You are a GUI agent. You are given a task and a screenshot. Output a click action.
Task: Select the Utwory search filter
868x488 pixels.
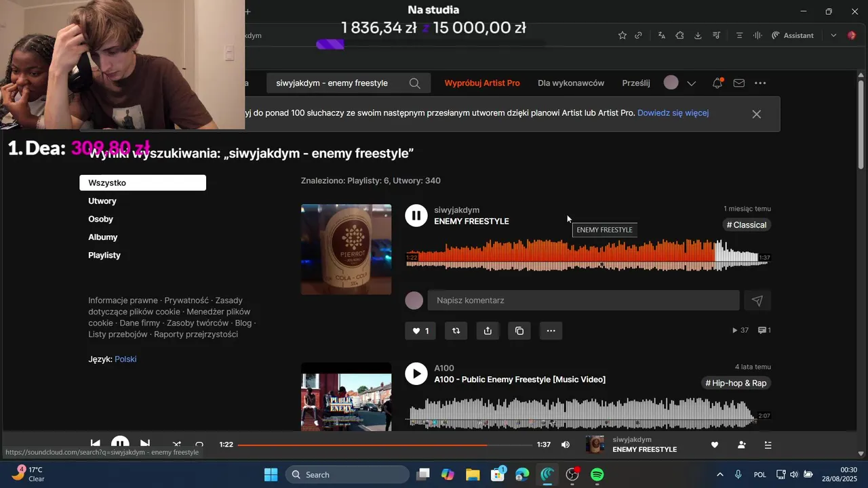tap(102, 201)
